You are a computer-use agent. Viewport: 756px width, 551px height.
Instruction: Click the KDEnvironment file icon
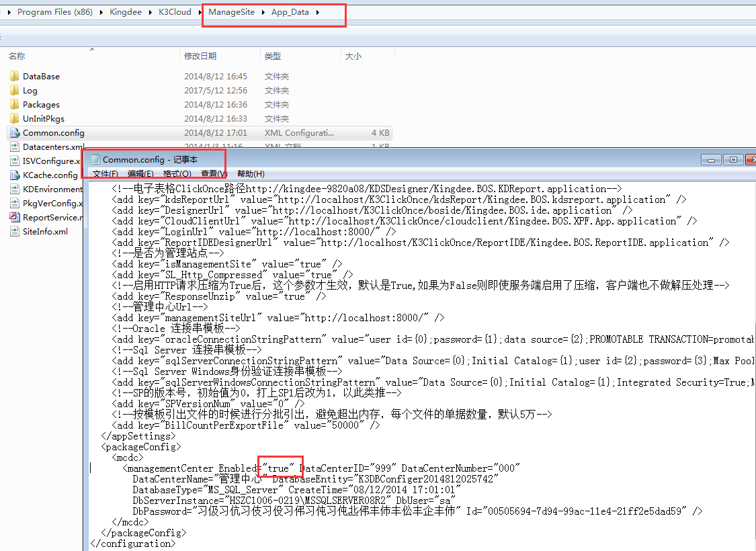pos(15,189)
